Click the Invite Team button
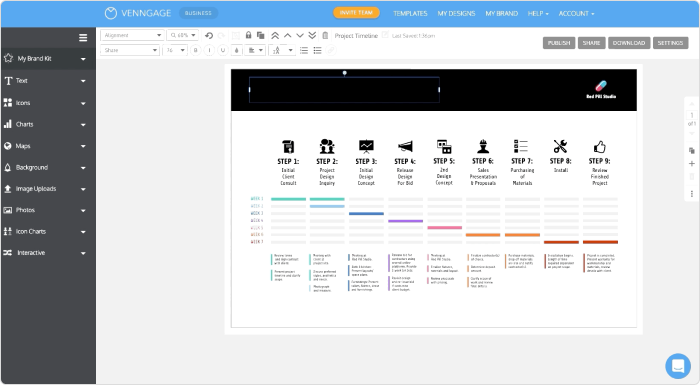Image resolution: width=700 pixels, height=385 pixels. pos(356,13)
